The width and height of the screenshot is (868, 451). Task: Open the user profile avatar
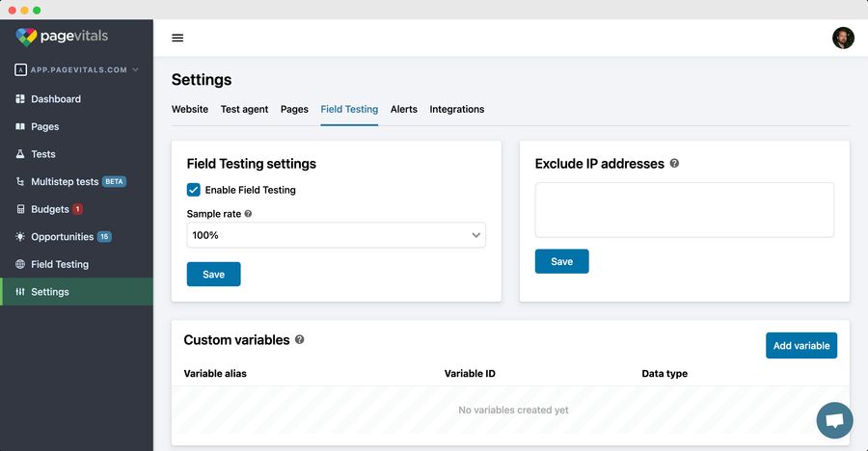tap(843, 39)
